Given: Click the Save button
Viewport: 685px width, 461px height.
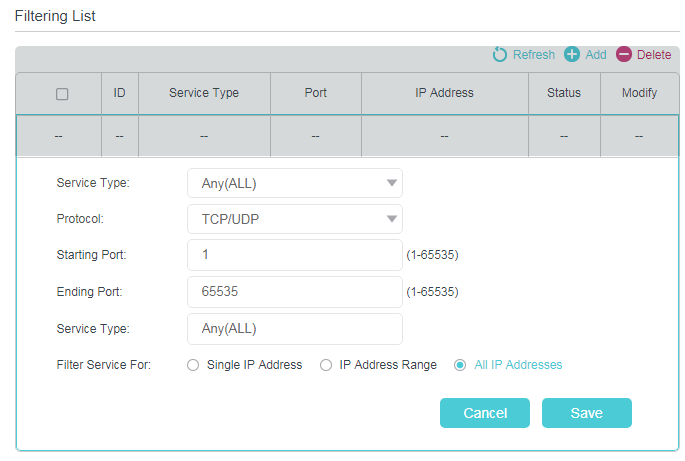Looking at the screenshot, I should pyautogui.click(x=587, y=413).
